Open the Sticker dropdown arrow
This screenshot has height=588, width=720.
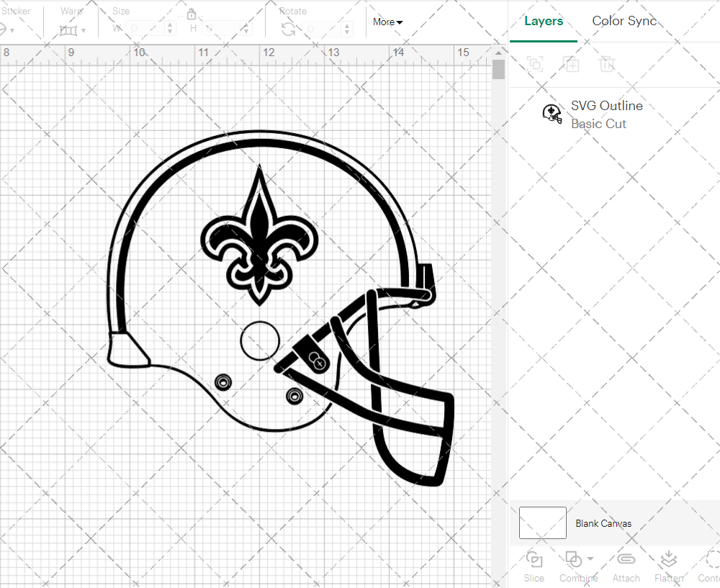click(x=12, y=31)
